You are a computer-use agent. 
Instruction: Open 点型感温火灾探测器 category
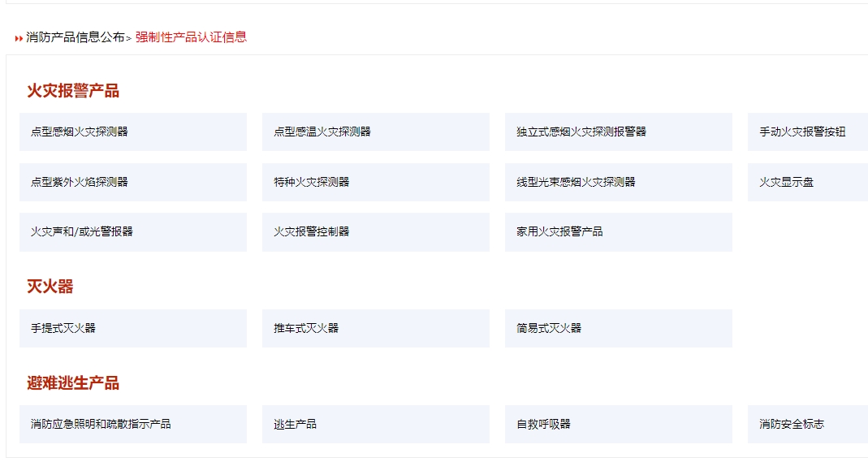pos(375,132)
